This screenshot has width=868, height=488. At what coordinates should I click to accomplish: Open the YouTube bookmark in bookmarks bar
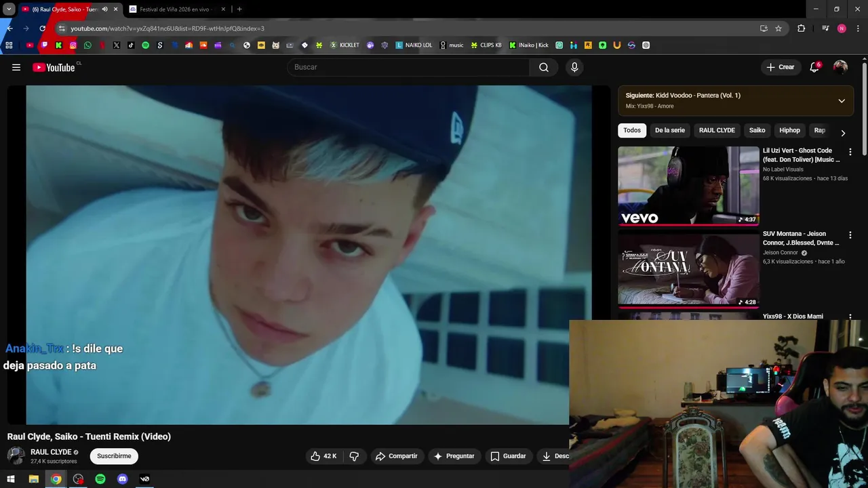(30, 45)
